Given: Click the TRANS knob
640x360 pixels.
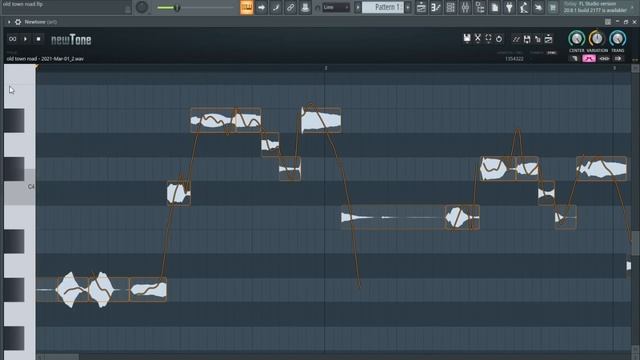Looking at the screenshot, I should pos(618,39).
